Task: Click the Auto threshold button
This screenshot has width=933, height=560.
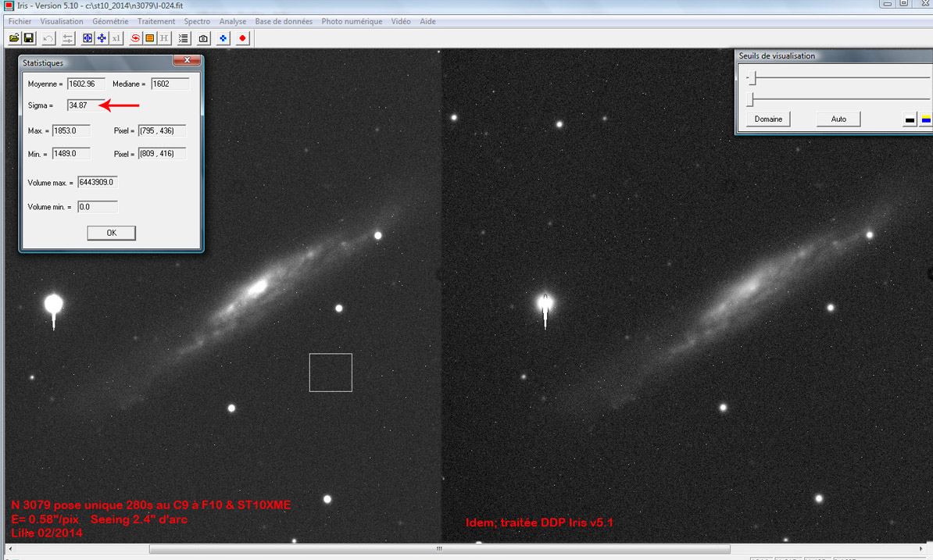Action: pyautogui.click(x=838, y=119)
